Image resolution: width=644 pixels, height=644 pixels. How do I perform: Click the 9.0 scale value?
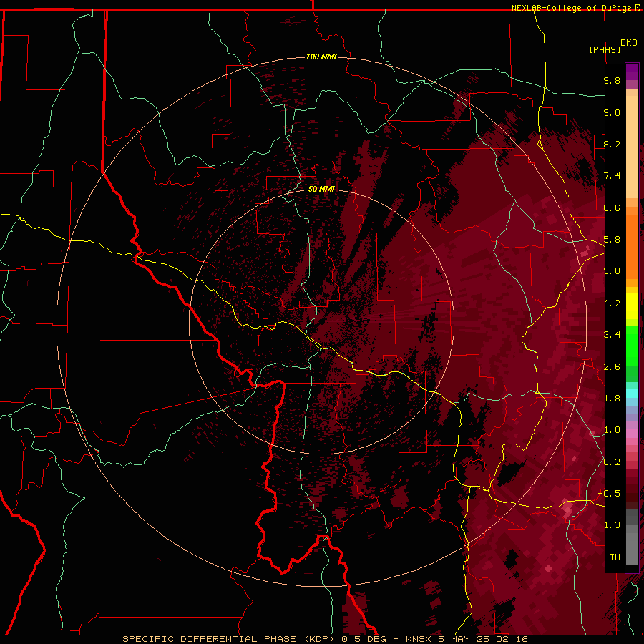click(x=612, y=112)
